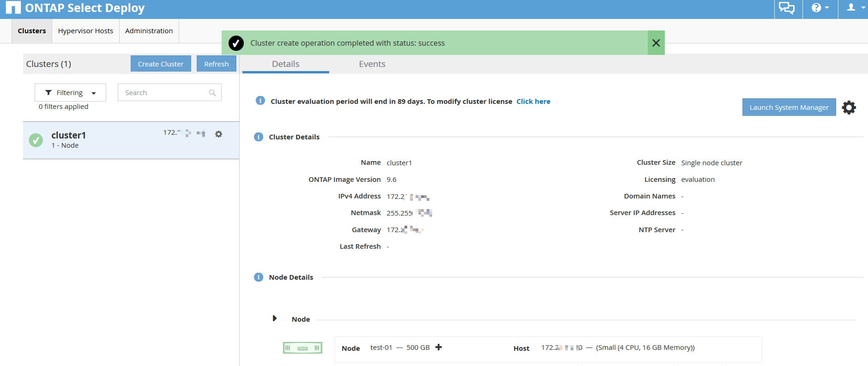Click the Small (4 CPU, 16 GB Memory) text
Image resolution: width=868 pixels, height=366 pixels.
click(x=645, y=348)
